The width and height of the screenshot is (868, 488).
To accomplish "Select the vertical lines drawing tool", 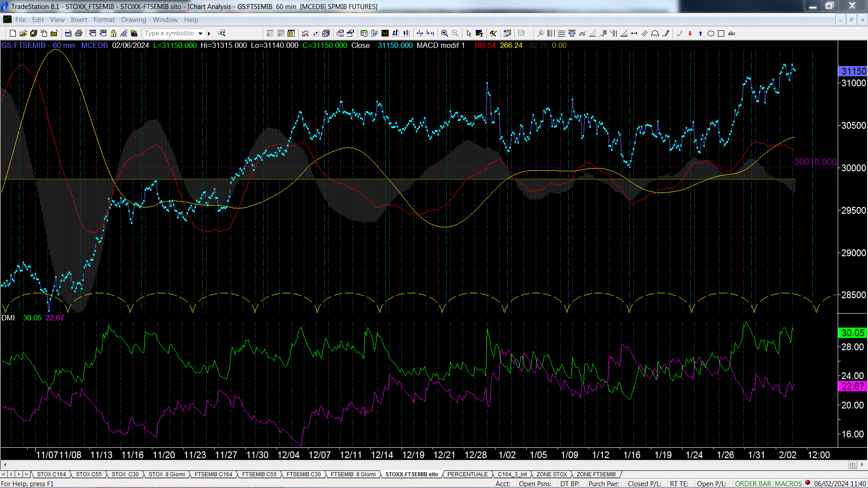I will tap(551, 33).
